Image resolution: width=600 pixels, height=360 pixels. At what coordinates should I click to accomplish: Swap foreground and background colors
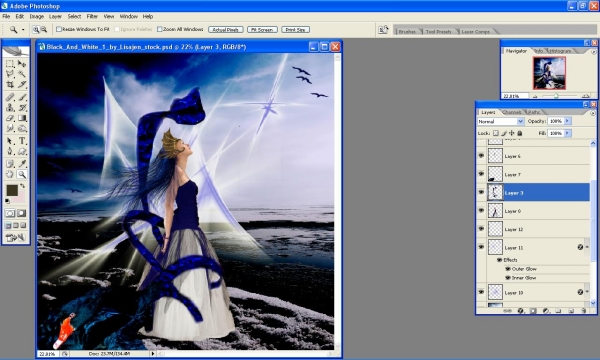tap(23, 186)
